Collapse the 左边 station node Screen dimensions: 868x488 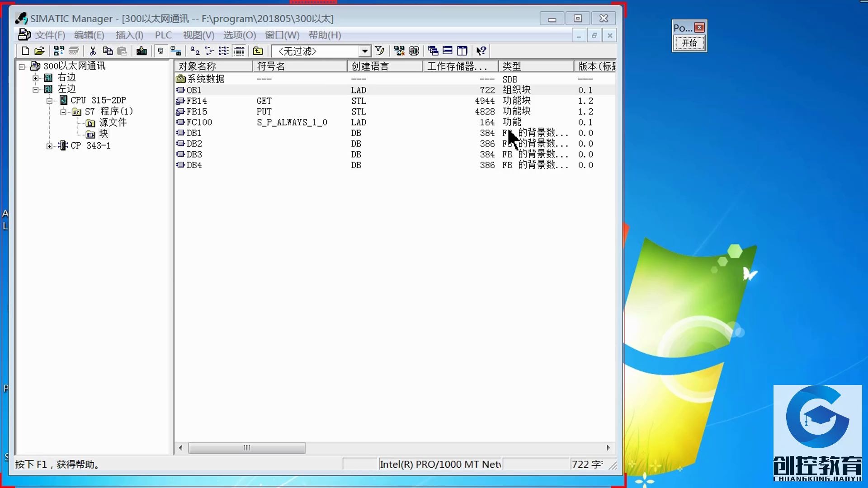click(35, 89)
